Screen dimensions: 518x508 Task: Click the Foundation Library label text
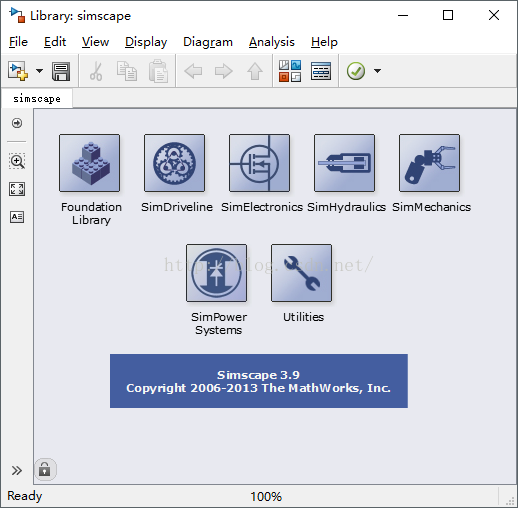pyautogui.click(x=91, y=213)
